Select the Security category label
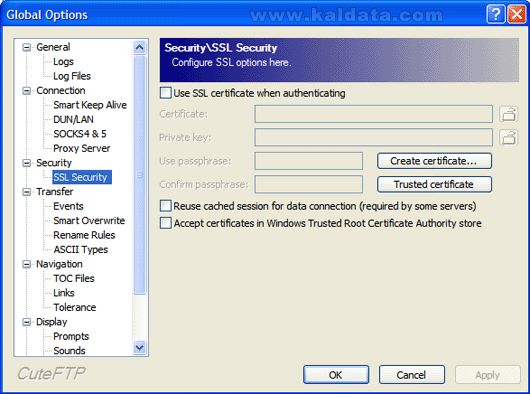The width and height of the screenshot is (530, 394). [54, 163]
